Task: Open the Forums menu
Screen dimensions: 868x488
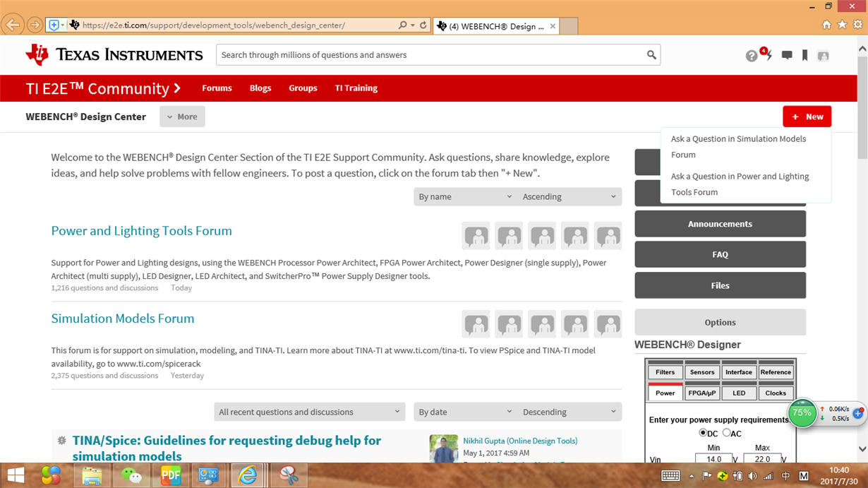Action: [217, 88]
